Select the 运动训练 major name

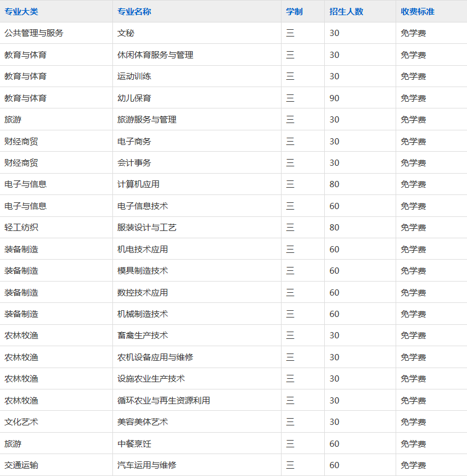[x=134, y=76]
